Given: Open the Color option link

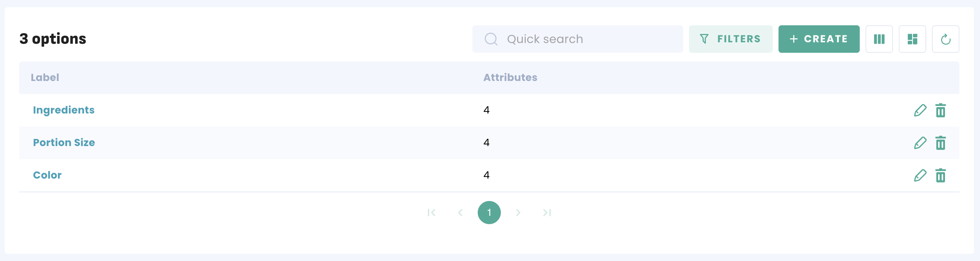Looking at the screenshot, I should (47, 175).
